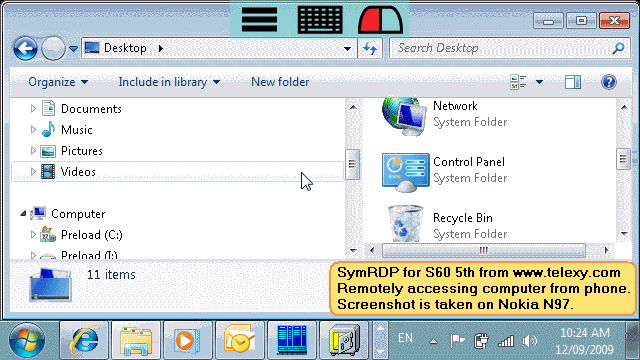Click the horizontal scrollbar thumb in file pane
Viewport: 640px width, 360px height.
[x=484, y=250]
